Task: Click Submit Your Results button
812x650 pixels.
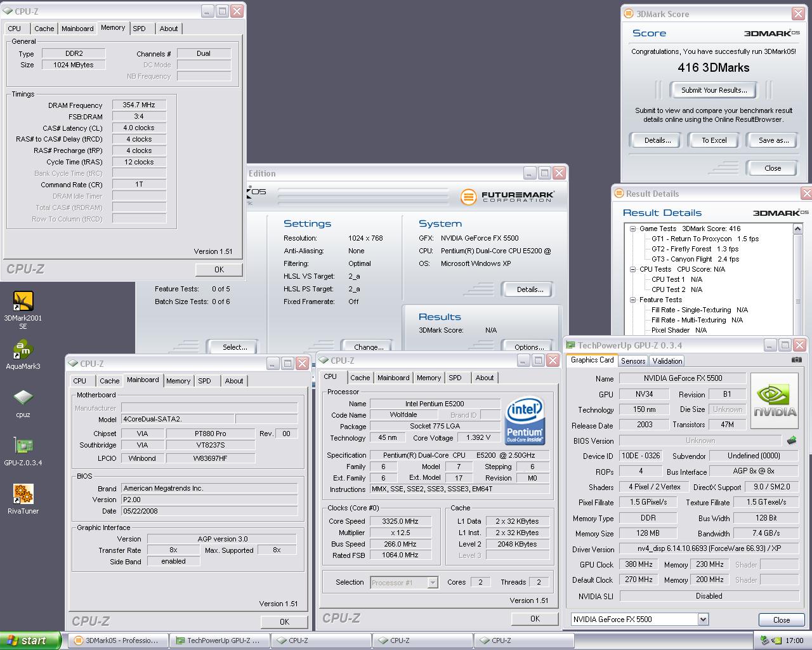Action: [x=714, y=90]
